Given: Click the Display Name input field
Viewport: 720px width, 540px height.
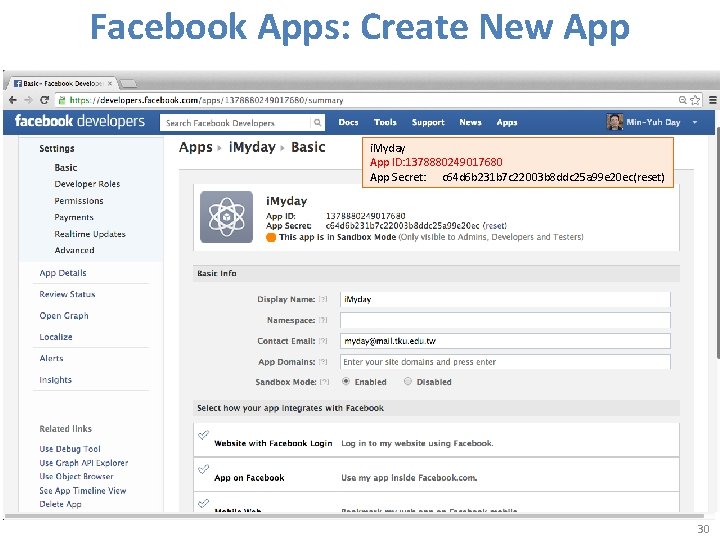Looking at the screenshot, I should [505, 299].
